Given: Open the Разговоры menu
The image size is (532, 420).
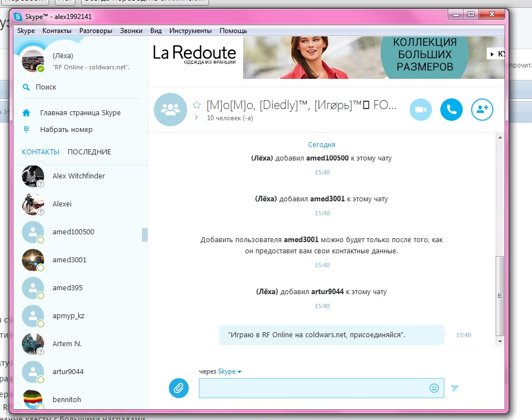Looking at the screenshot, I should pos(96,31).
